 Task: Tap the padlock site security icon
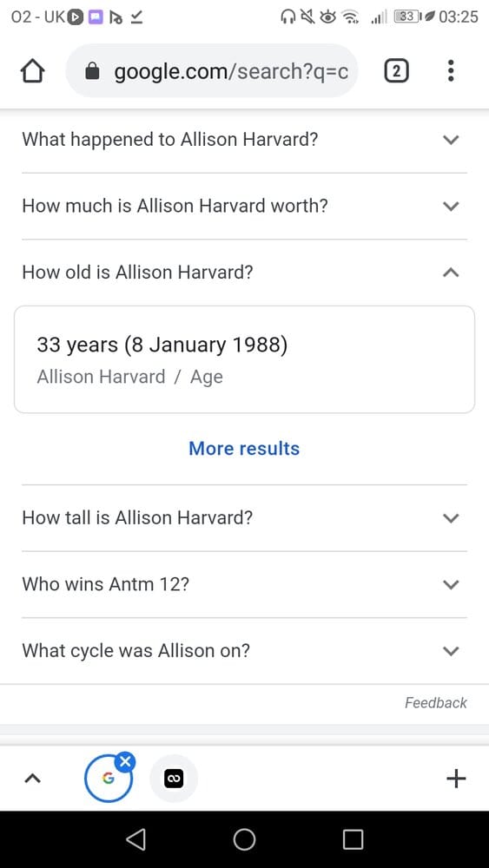point(93,71)
